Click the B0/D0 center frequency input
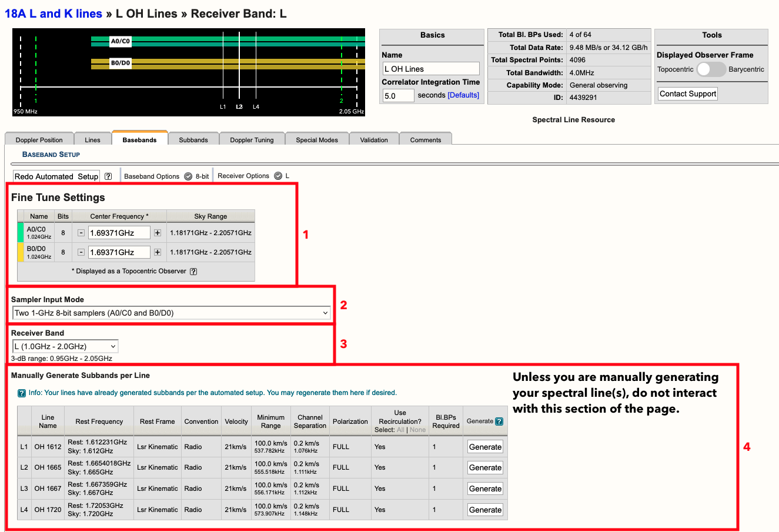779x532 pixels. pos(119,252)
